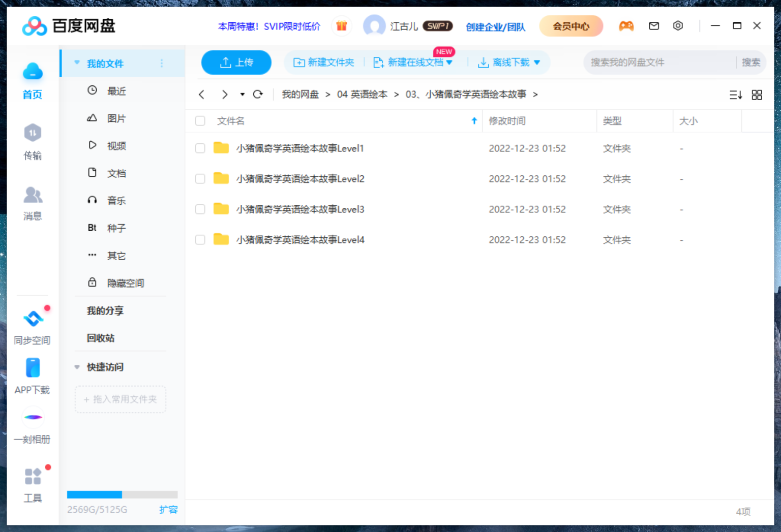The height and width of the screenshot is (532, 781).
Task: Click the 工具 tools icon in sidebar
Action: 32,476
